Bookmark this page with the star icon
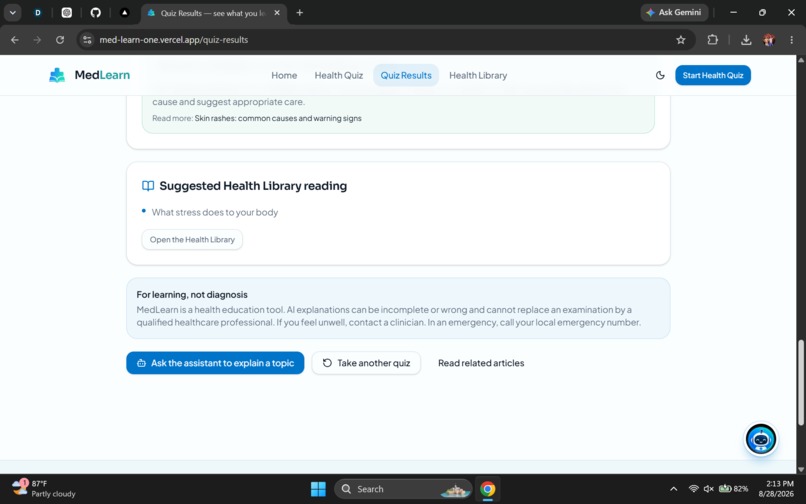 [681, 40]
